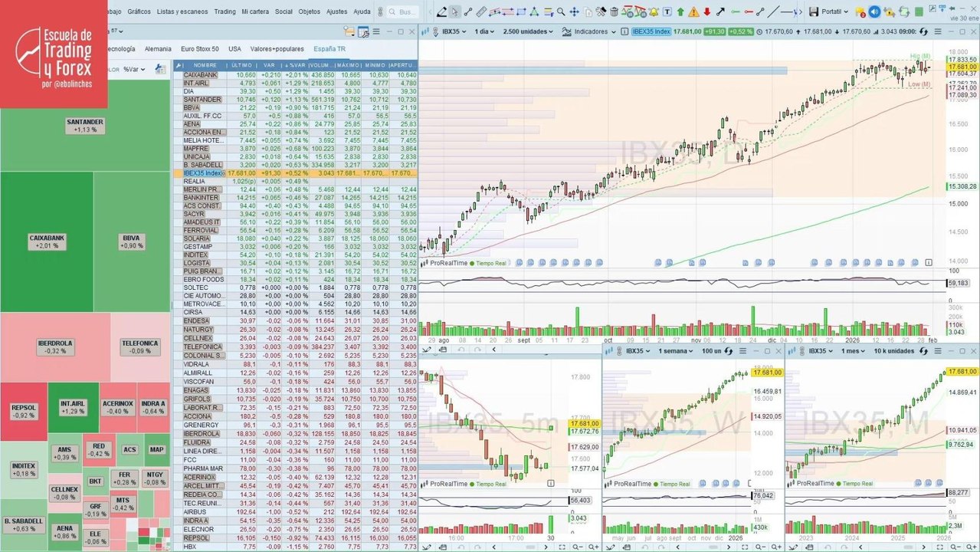Select the AIRBUS row in list

(x=296, y=511)
